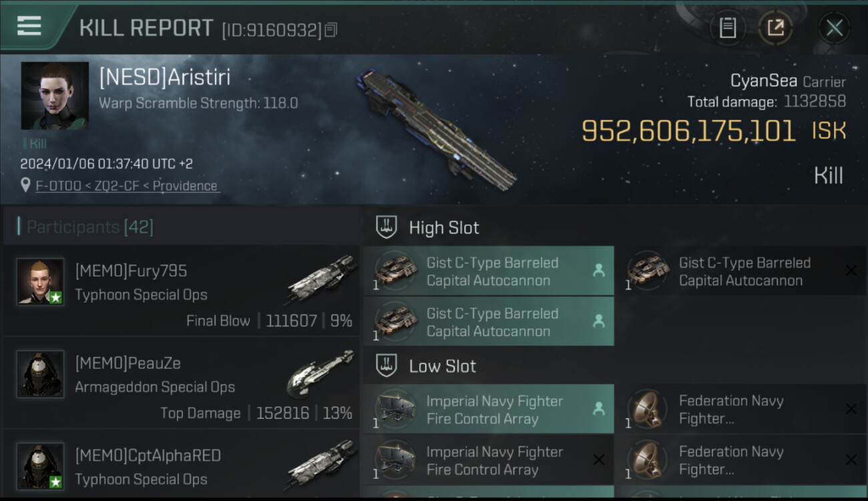Close the kill report window

[834, 28]
